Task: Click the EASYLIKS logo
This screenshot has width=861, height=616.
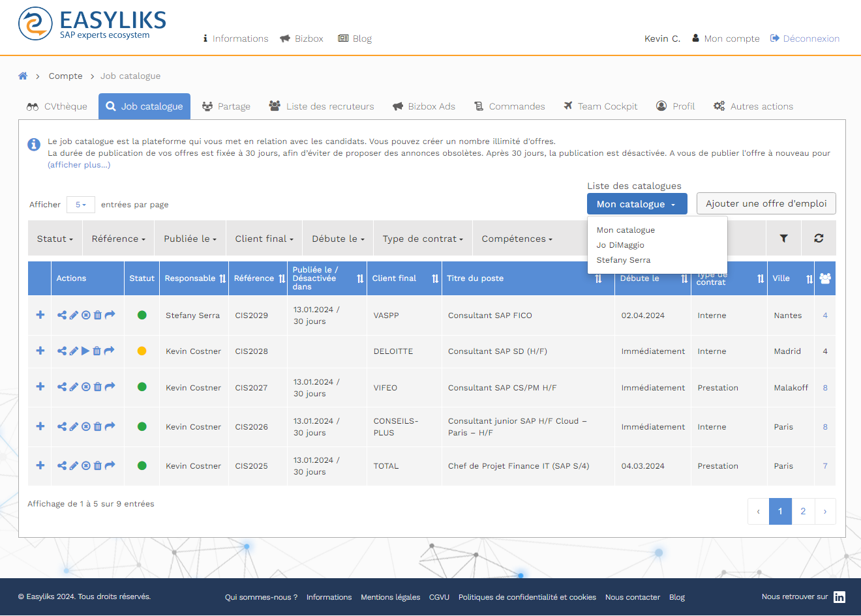Action: 92,24
